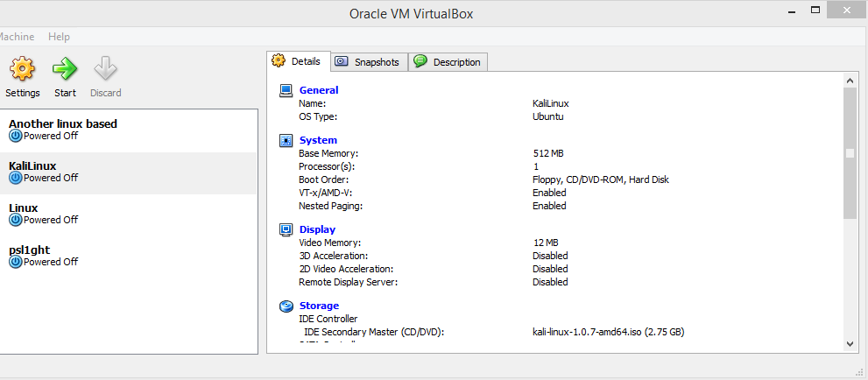Click the Storage section disk icon

point(286,306)
